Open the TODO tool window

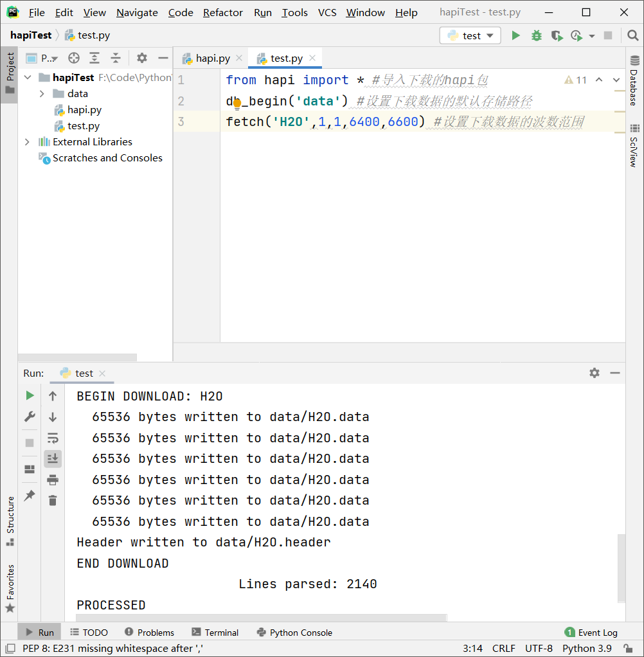coord(89,633)
